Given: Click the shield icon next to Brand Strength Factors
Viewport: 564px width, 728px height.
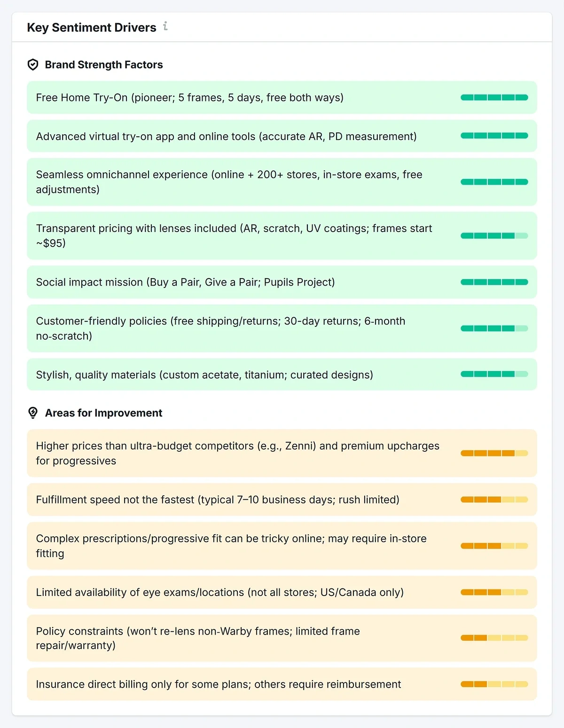Looking at the screenshot, I should click(33, 65).
